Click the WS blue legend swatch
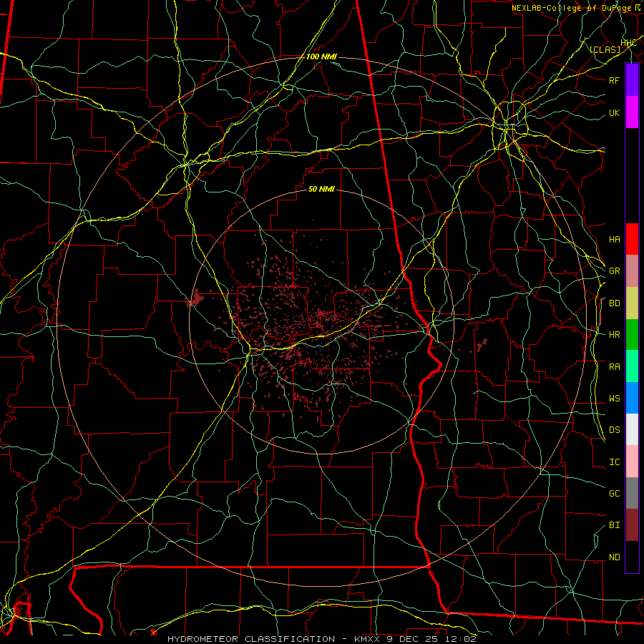The height and width of the screenshot is (644, 644). tap(632, 398)
